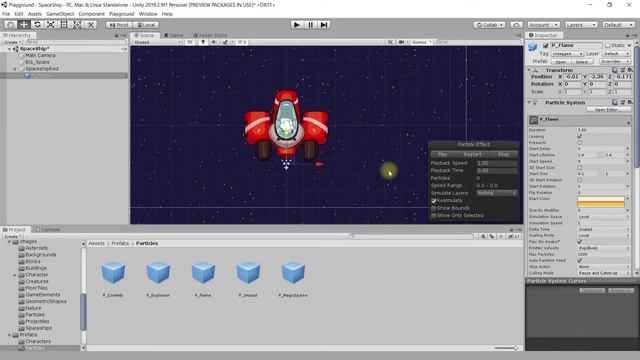Toggle the Prewarm checkbox
This screenshot has width=640, height=360.
580,142
